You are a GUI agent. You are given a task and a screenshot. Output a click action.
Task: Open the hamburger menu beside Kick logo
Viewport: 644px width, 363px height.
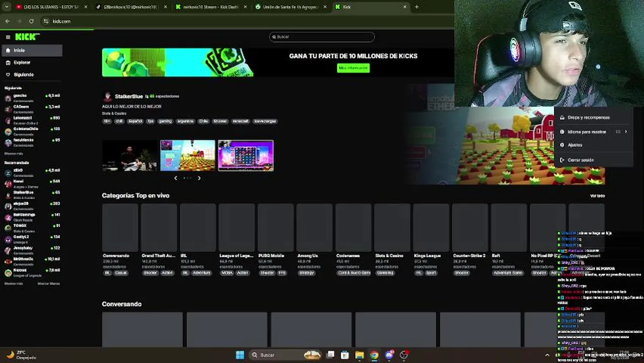click(x=8, y=37)
